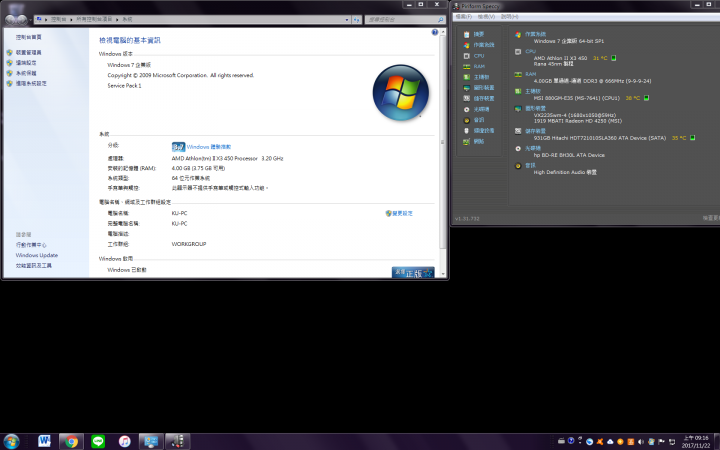Click CPU heading in Speccy summary panel

pos(530,51)
